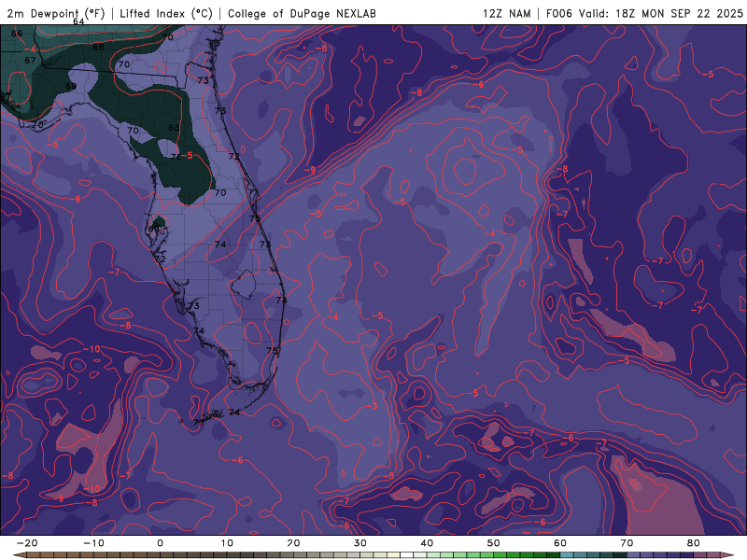Click the 30 label on the color scale

point(360,543)
